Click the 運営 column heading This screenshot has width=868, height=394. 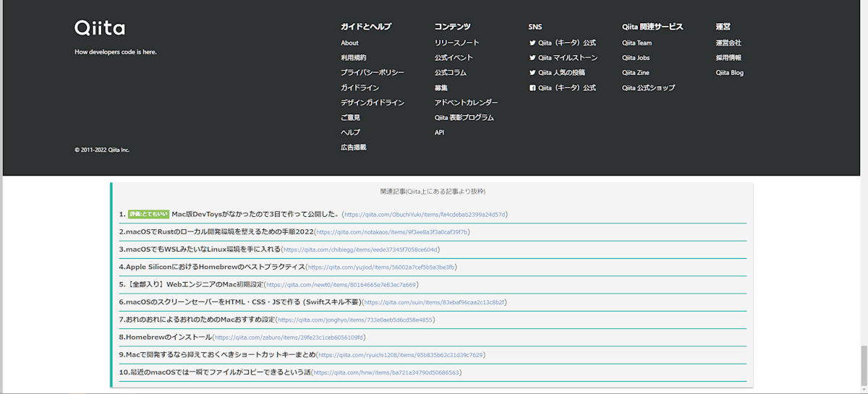723,27
